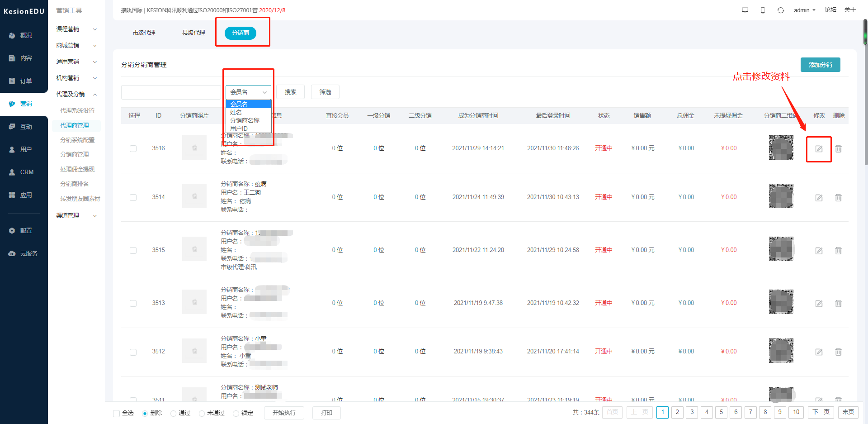Open the 云服务 cloud service sidebar item
The image size is (868, 424).
[x=23, y=253]
